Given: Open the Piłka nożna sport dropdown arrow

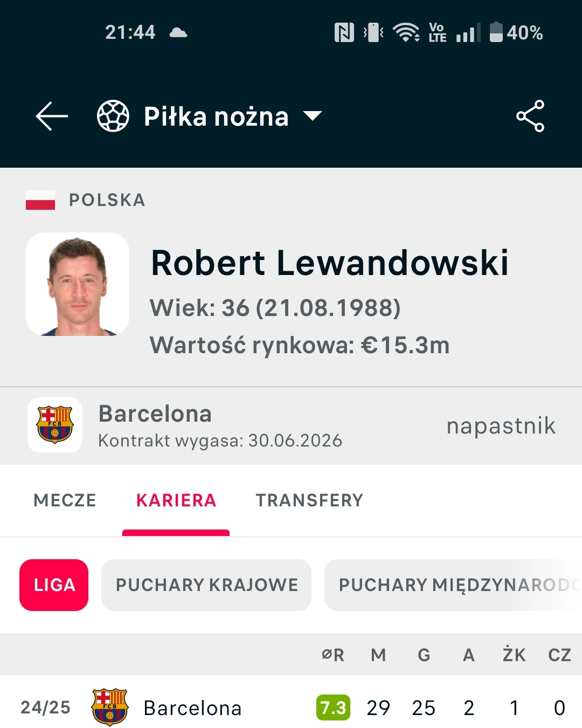Looking at the screenshot, I should [313, 116].
